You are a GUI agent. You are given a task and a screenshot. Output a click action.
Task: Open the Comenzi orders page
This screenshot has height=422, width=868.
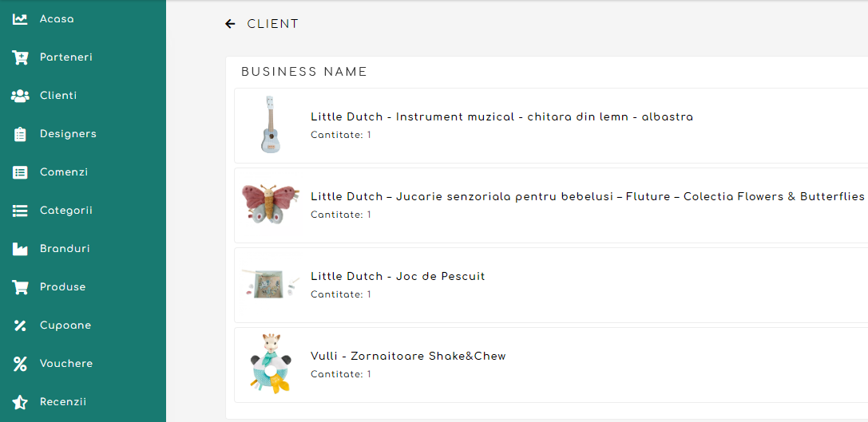[64, 172]
